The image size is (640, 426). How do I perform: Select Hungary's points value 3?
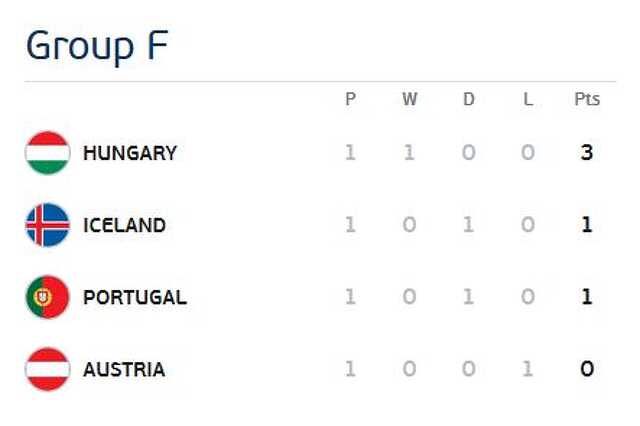587,153
